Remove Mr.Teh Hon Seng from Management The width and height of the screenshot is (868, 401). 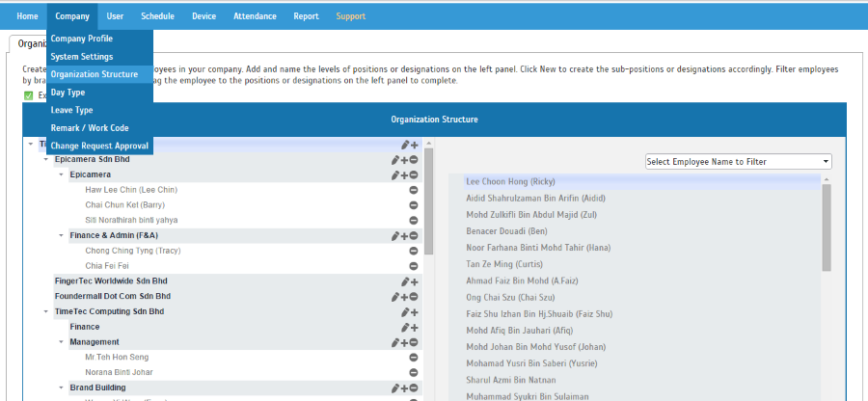click(x=414, y=358)
